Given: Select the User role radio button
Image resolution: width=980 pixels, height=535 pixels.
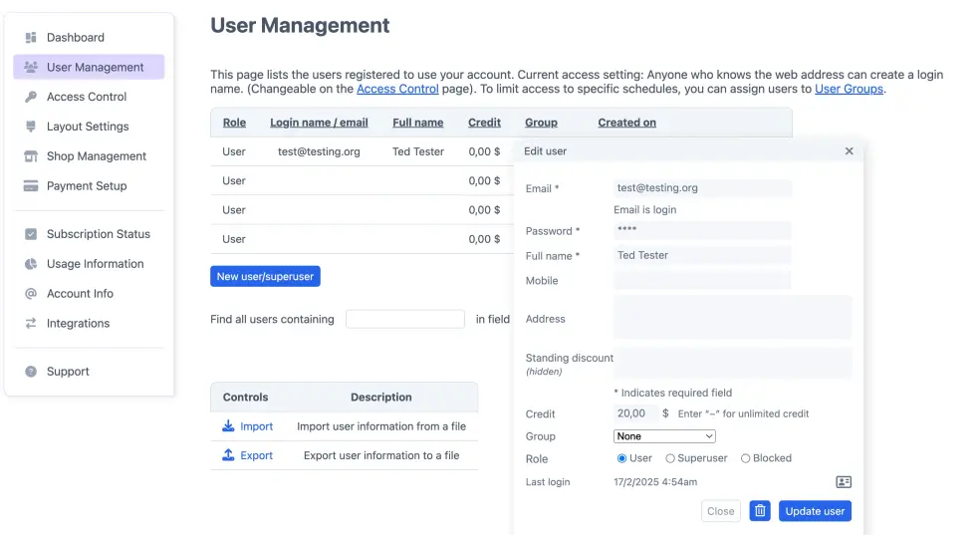Looking at the screenshot, I should 621,458.
